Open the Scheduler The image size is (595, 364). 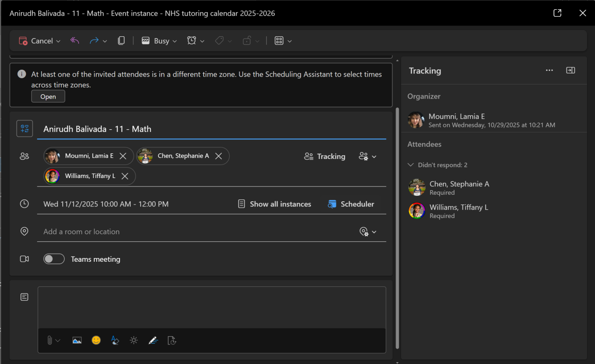tap(351, 204)
